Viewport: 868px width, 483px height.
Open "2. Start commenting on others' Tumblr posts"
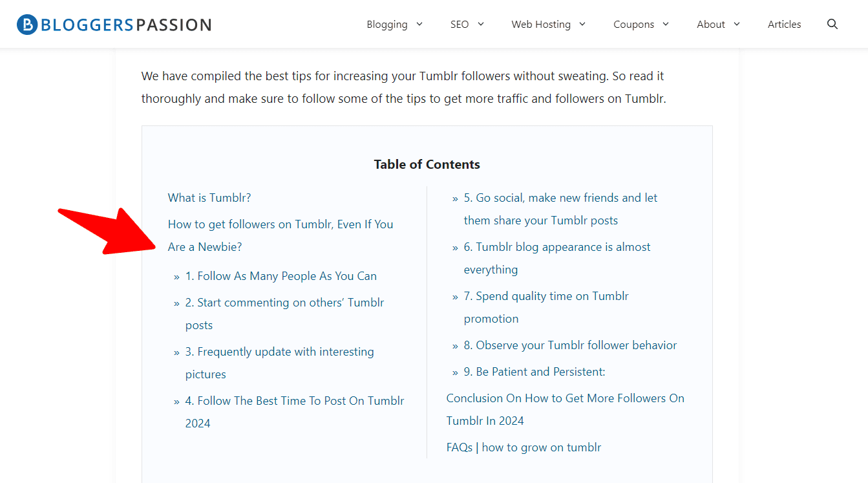pyautogui.click(x=284, y=303)
